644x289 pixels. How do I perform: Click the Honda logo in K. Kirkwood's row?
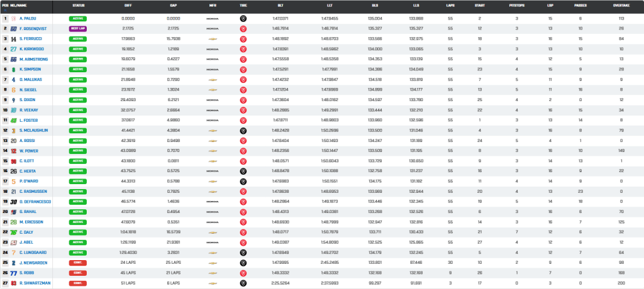[x=213, y=49]
